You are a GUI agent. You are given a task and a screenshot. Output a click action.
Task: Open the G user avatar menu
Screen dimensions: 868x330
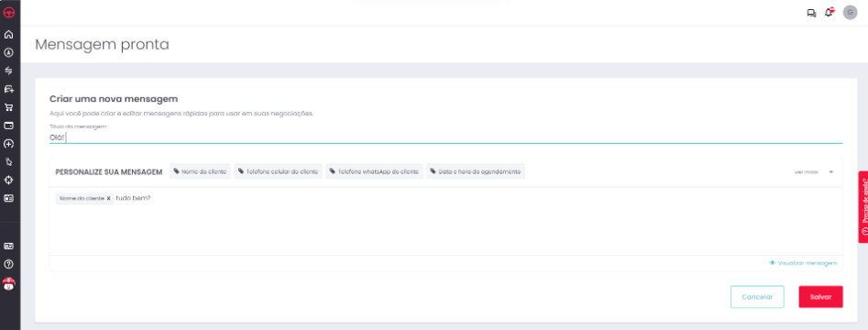tap(850, 12)
